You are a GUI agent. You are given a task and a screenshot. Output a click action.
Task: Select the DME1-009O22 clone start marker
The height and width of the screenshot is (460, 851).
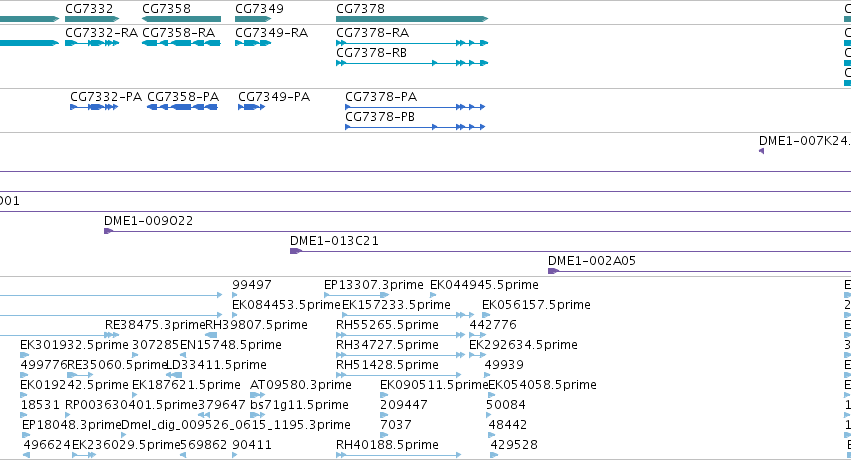[109, 231]
